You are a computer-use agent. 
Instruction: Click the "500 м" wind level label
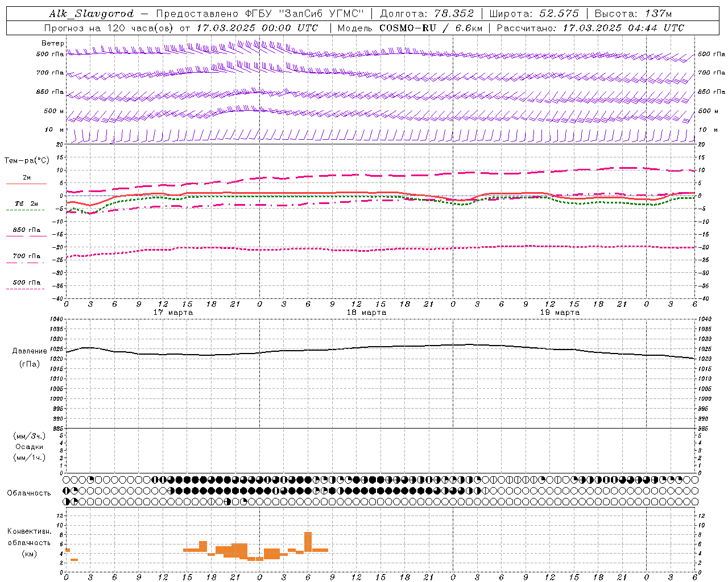[x=54, y=111]
